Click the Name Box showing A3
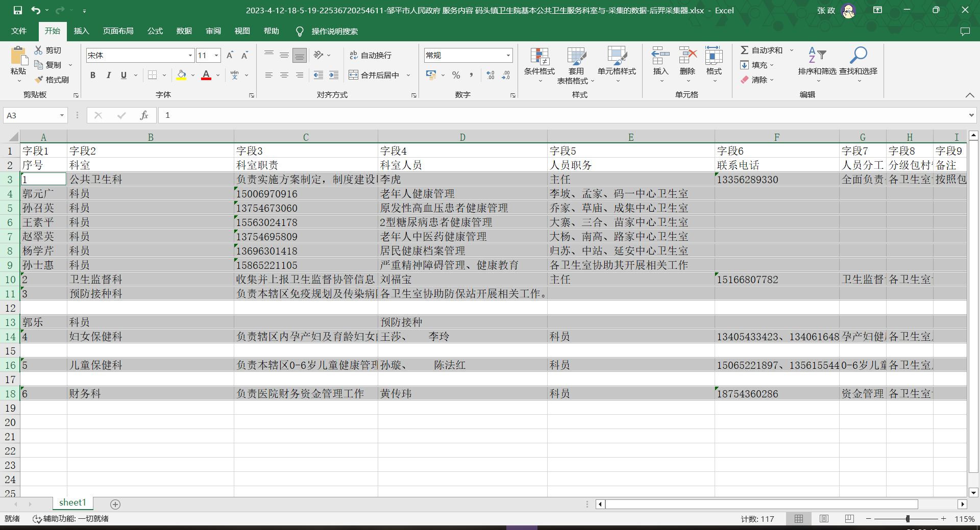The width and height of the screenshot is (980, 530). click(x=35, y=115)
